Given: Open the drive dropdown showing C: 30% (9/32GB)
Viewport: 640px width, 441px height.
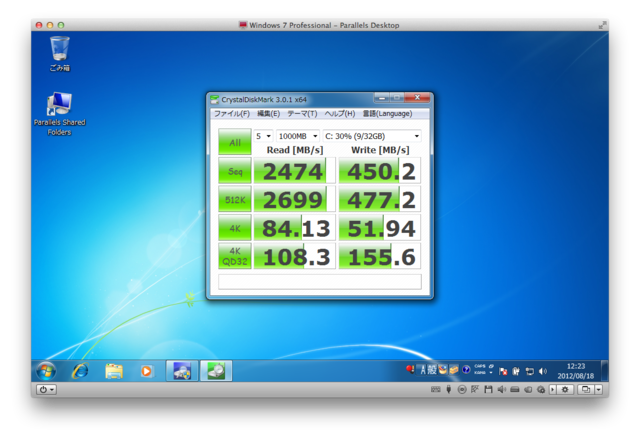Looking at the screenshot, I should point(371,136).
